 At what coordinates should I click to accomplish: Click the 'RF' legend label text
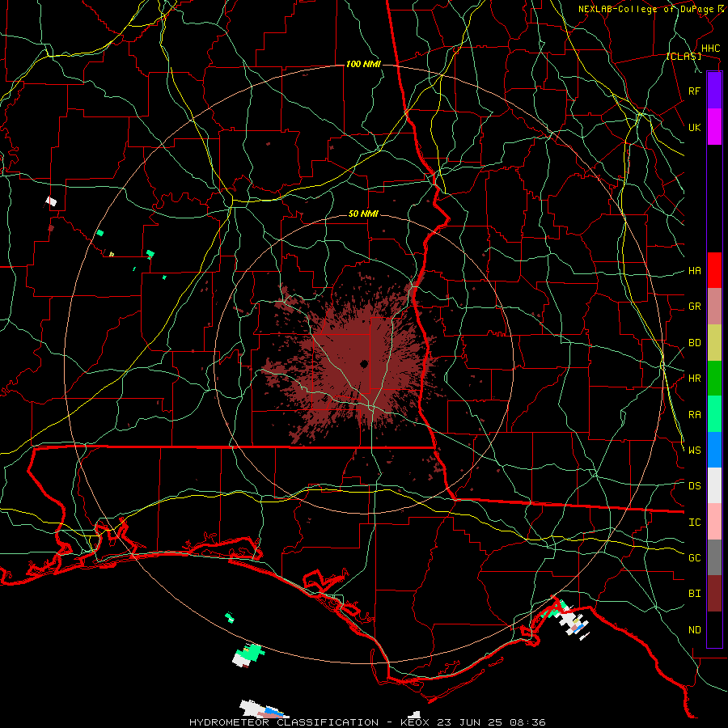(694, 91)
